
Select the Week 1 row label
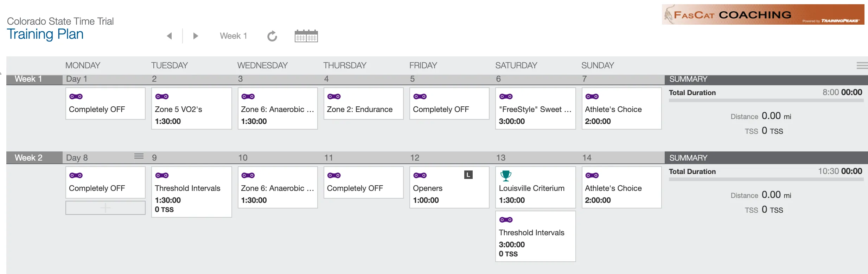pos(28,79)
